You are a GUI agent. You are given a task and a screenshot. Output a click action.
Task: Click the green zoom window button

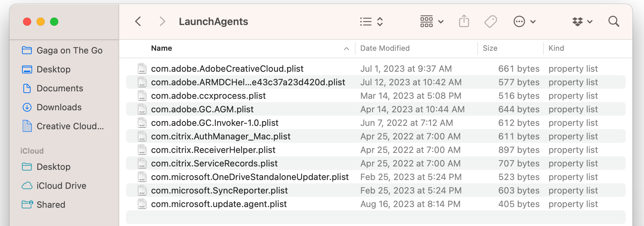54,22
